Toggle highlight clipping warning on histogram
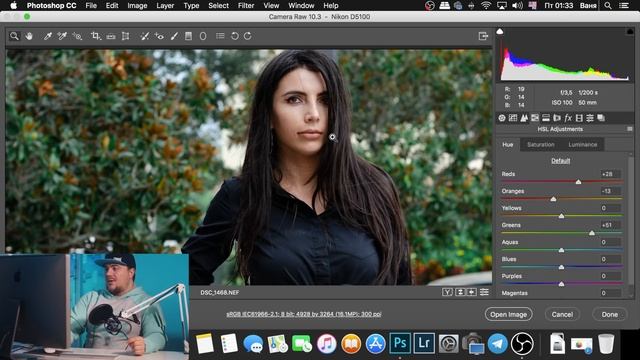Viewport: 640px width, 360px height. [x=630, y=31]
